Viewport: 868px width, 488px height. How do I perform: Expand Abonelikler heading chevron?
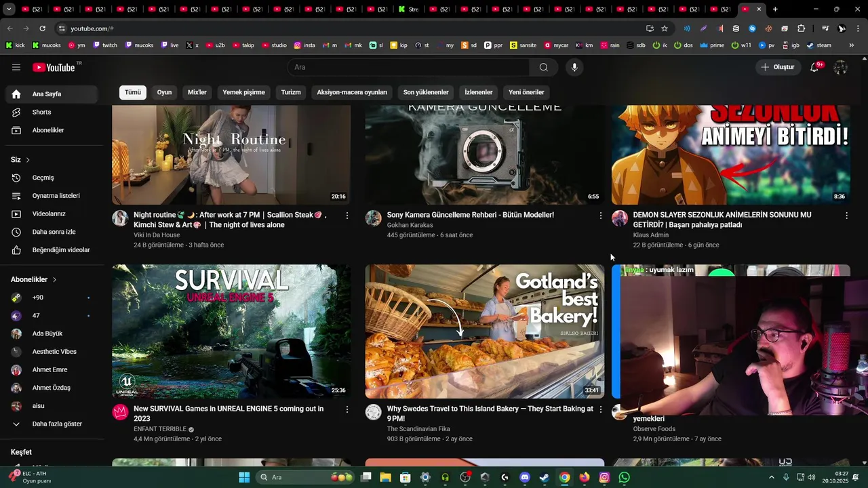54,279
